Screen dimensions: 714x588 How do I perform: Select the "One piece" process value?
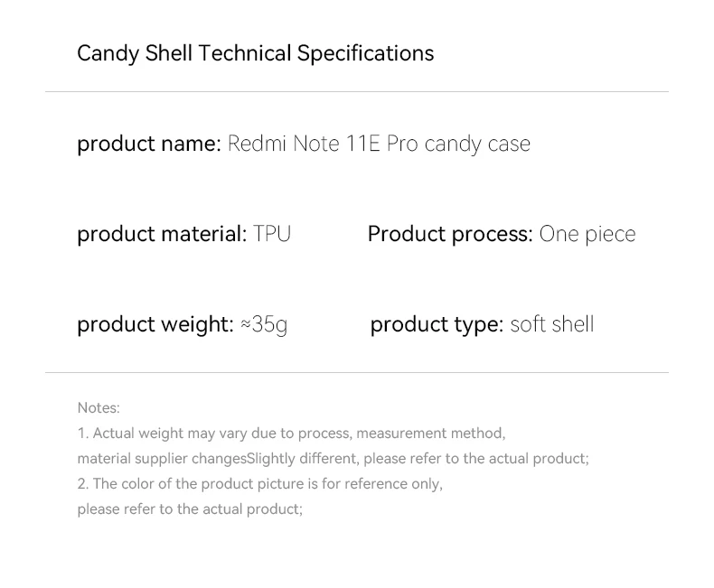[587, 234]
